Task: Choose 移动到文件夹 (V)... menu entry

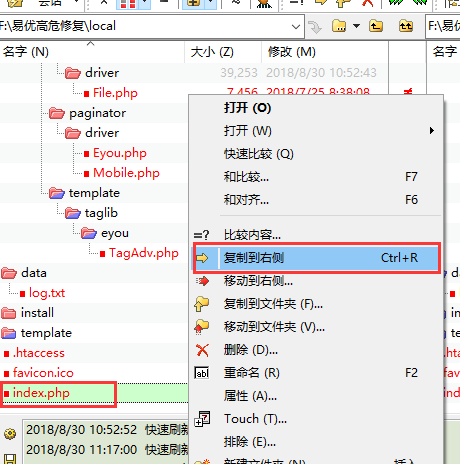Action: coord(317,327)
